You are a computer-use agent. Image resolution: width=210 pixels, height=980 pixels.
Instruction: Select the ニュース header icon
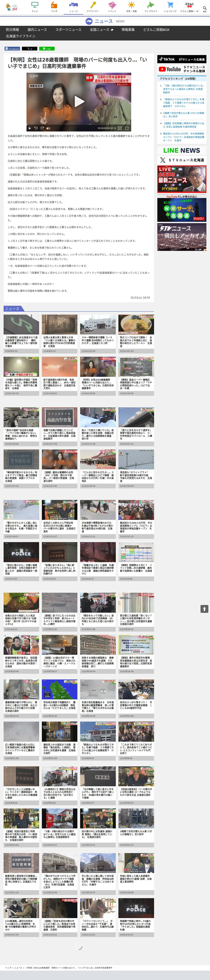(74, 7)
